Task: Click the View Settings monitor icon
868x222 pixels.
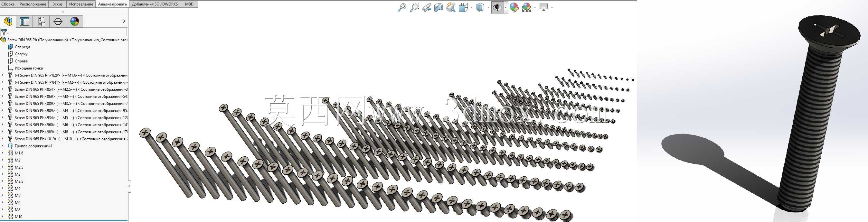Action: (x=543, y=7)
